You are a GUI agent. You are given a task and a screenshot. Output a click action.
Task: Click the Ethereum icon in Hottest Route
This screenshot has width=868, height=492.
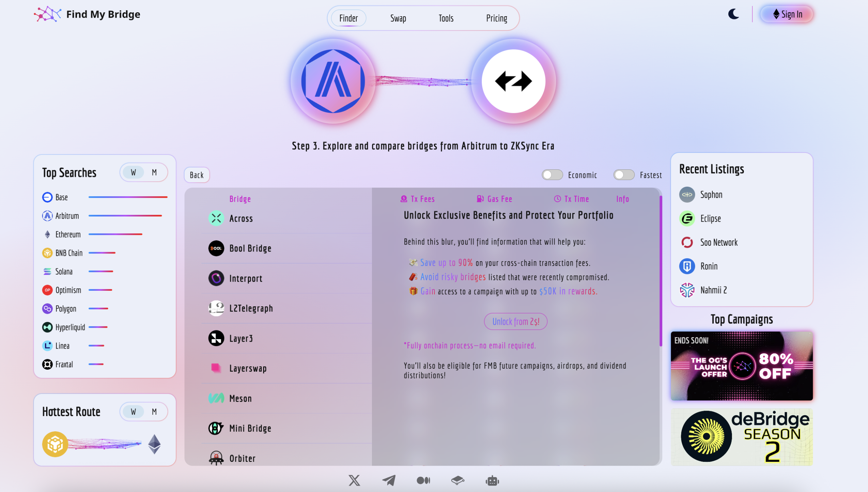pyautogui.click(x=154, y=444)
